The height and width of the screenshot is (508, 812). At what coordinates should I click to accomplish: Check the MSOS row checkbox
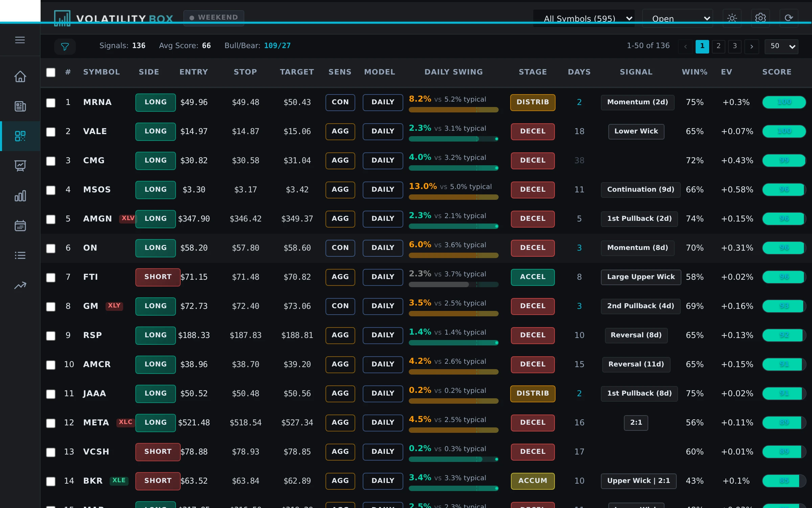pyautogui.click(x=51, y=190)
